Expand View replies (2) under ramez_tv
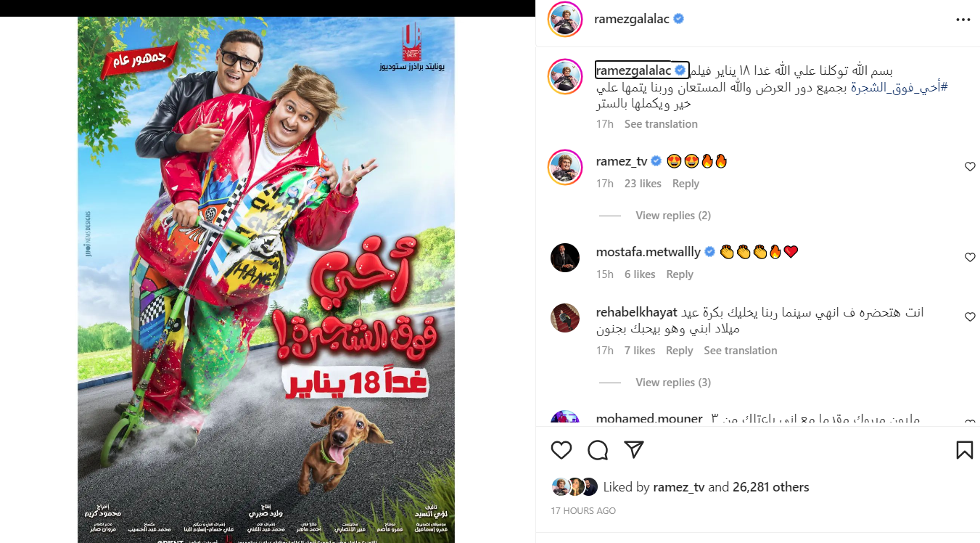Screen dimensions: 980x543 [673, 216]
